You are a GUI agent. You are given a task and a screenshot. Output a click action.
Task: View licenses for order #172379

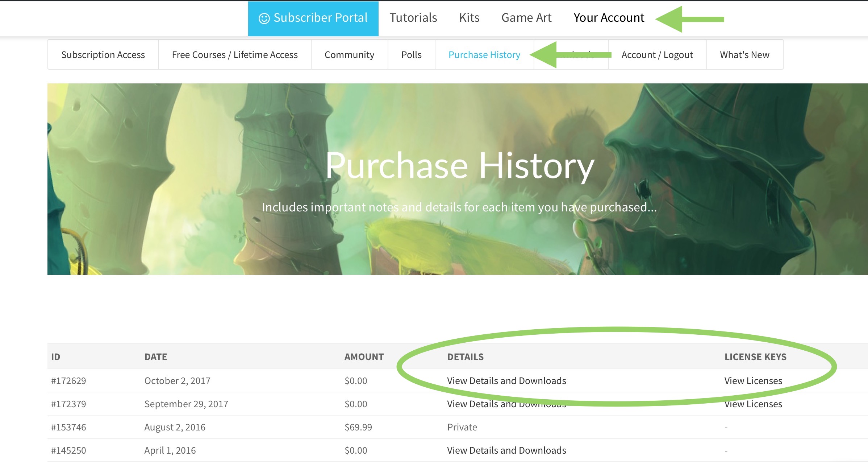(x=753, y=404)
